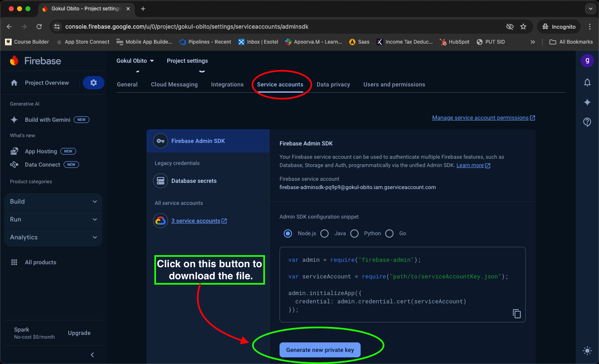Screen dimensions: 599x364
Task: Click the Database secrets icon
Action: click(161, 181)
